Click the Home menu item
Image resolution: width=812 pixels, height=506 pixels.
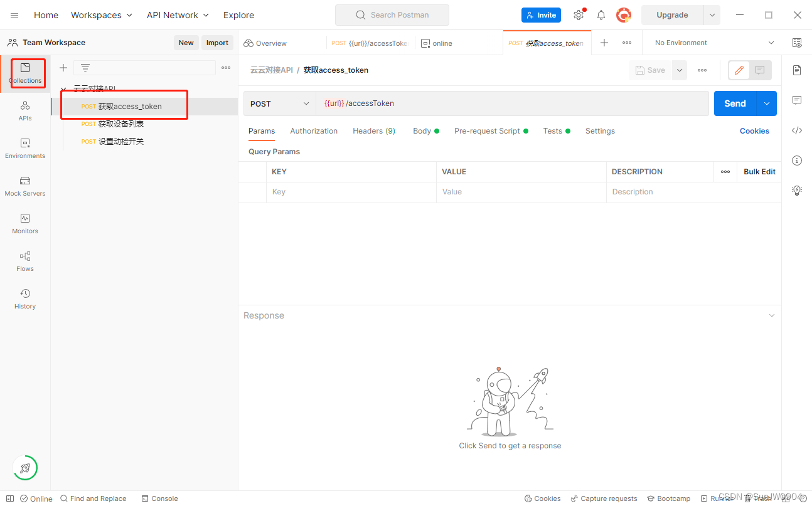click(x=46, y=15)
